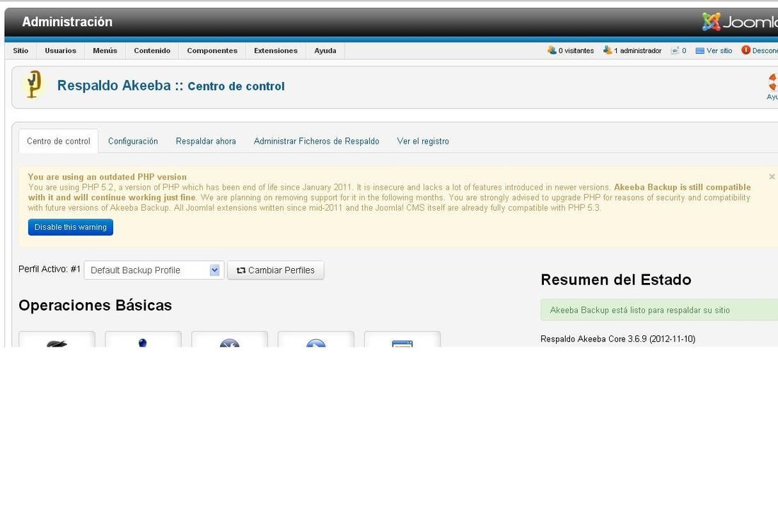
Task: Click the Akeeba Backup microphone logo icon
Action: pyautogui.click(x=33, y=84)
